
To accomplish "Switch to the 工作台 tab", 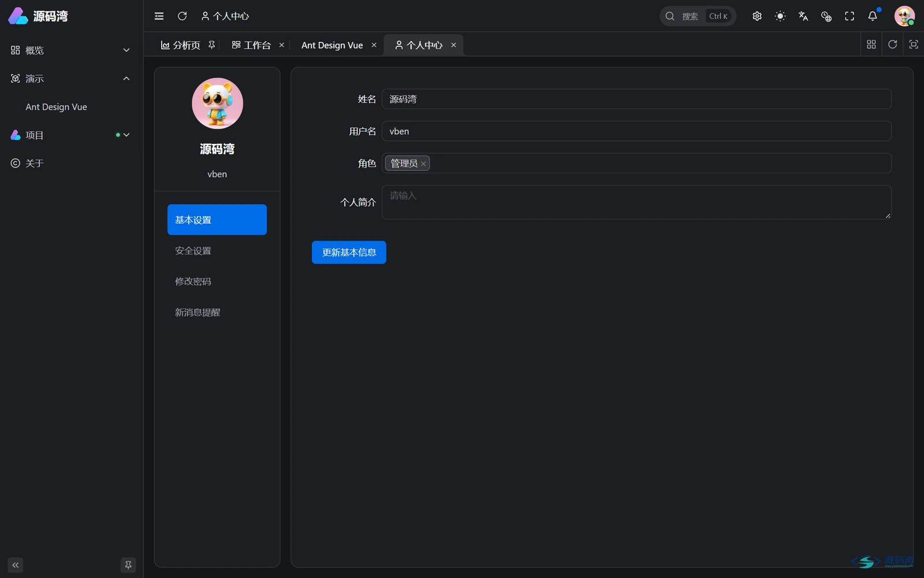I will 252,45.
